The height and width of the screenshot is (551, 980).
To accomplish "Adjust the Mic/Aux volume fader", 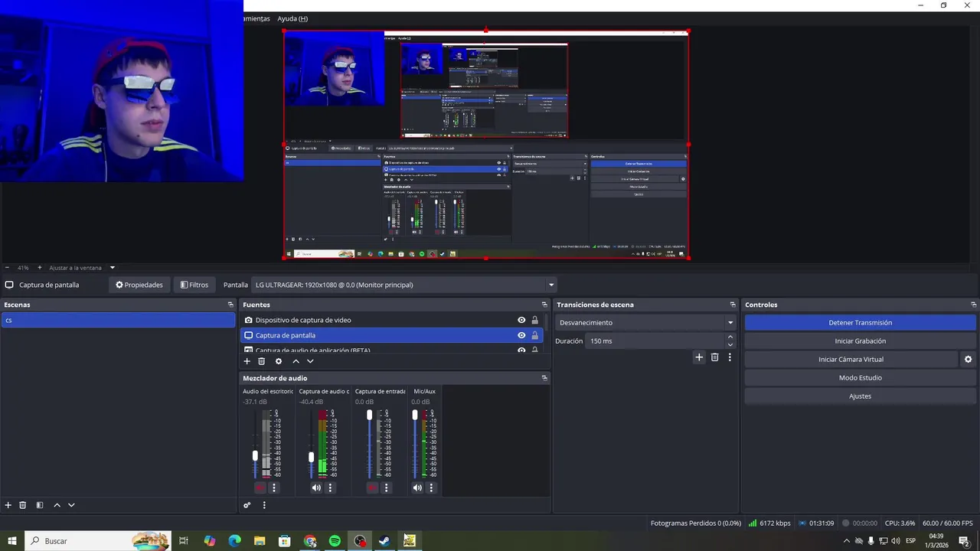I will click(415, 415).
